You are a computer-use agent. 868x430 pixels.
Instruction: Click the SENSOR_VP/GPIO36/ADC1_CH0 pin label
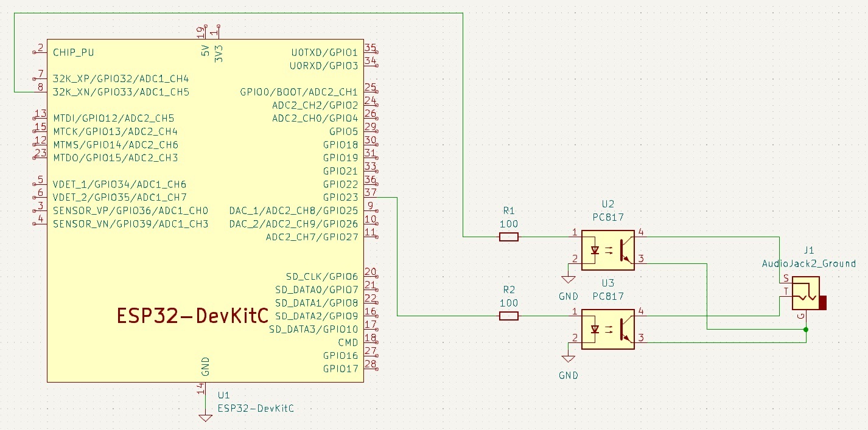click(130, 210)
